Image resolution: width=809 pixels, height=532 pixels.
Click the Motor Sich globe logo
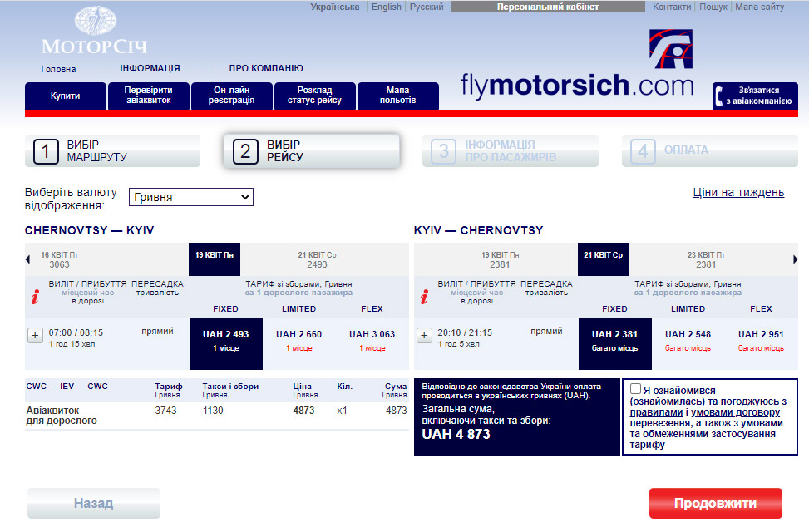click(x=96, y=21)
